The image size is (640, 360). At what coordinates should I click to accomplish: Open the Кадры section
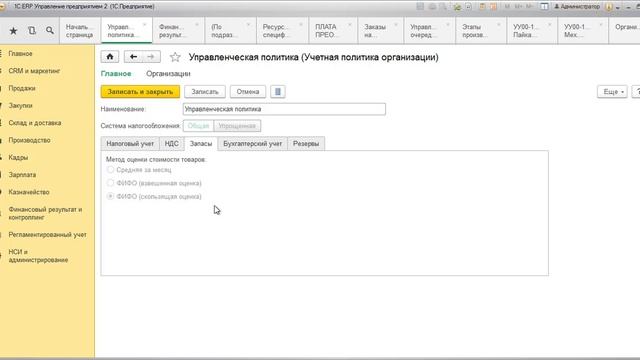pos(18,158)
